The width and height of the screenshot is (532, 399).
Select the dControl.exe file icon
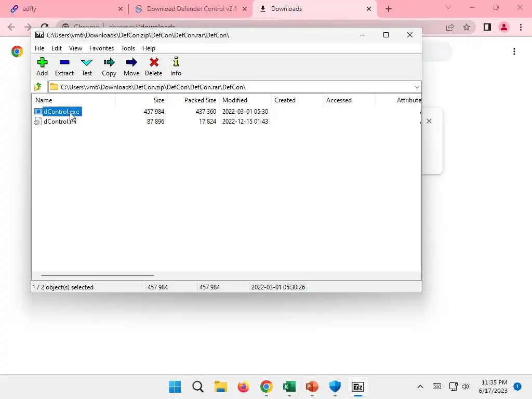(x=38, y=111)
